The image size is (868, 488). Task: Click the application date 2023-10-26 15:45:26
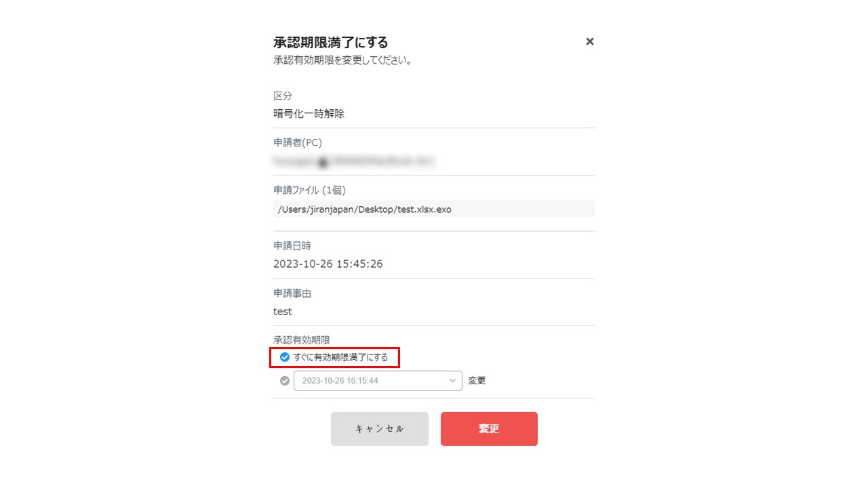[x=328, y=264]
